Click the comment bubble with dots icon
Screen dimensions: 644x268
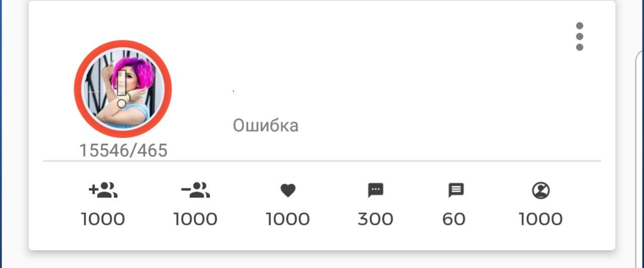375,190
